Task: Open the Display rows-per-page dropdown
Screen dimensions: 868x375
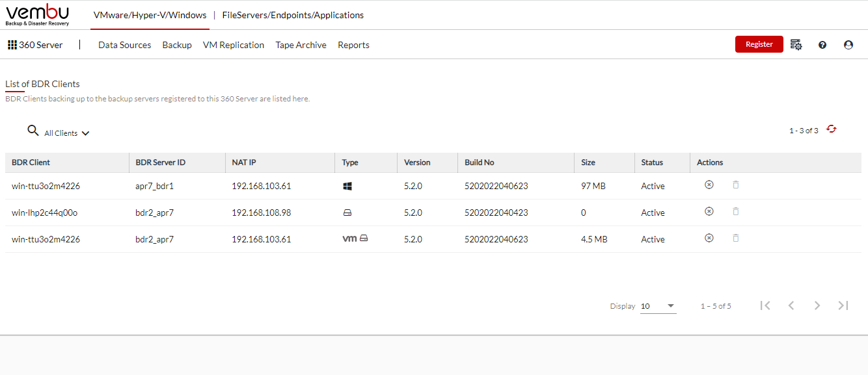Action: pyautogui.click(x=658, y=306)
